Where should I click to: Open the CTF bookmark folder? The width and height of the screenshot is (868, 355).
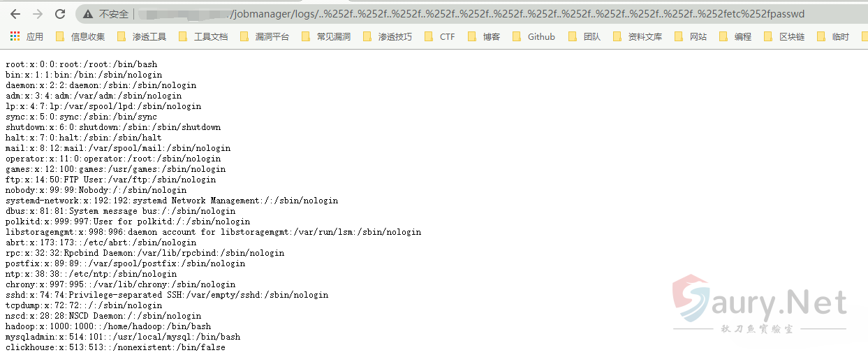coord(440,36)
